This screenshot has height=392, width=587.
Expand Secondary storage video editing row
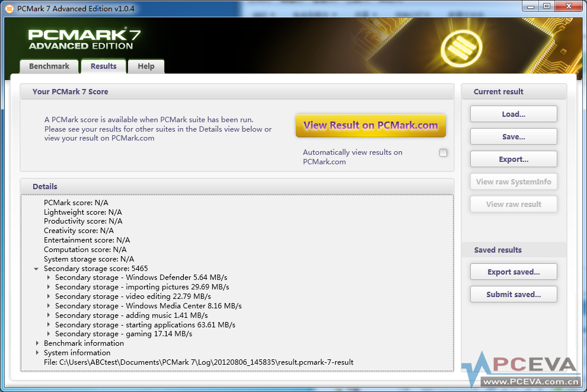48,296
